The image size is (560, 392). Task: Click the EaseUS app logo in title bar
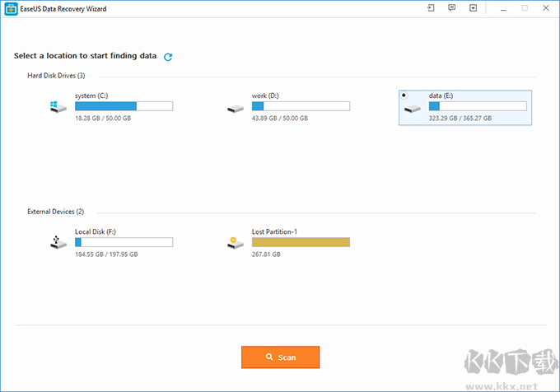point(11,9)
